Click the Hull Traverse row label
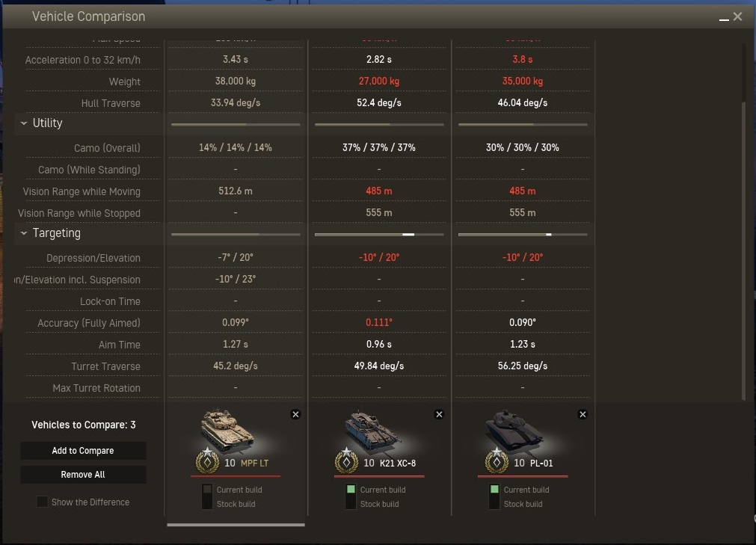Viewport: 756px width, 545px height. point(111,104)
